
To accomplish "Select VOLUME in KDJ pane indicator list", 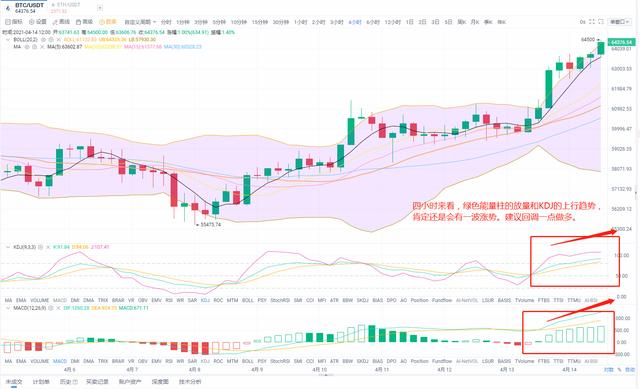I will (39, 300).
